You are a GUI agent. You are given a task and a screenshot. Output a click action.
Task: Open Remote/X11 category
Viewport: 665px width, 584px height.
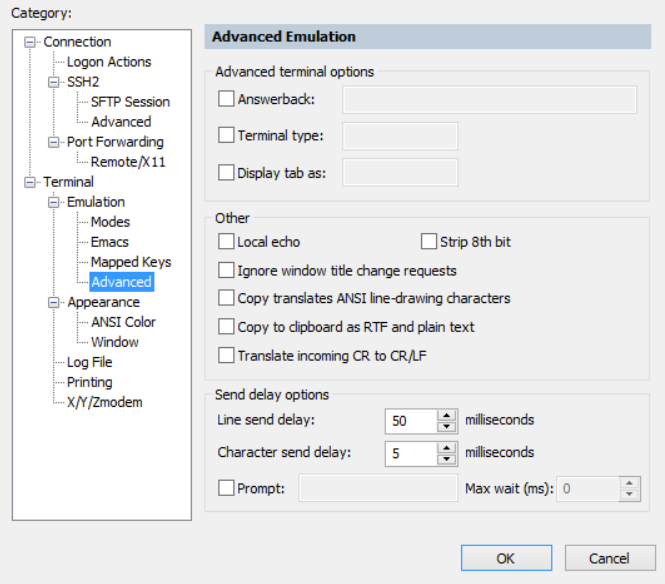click(x=128, y=162)
